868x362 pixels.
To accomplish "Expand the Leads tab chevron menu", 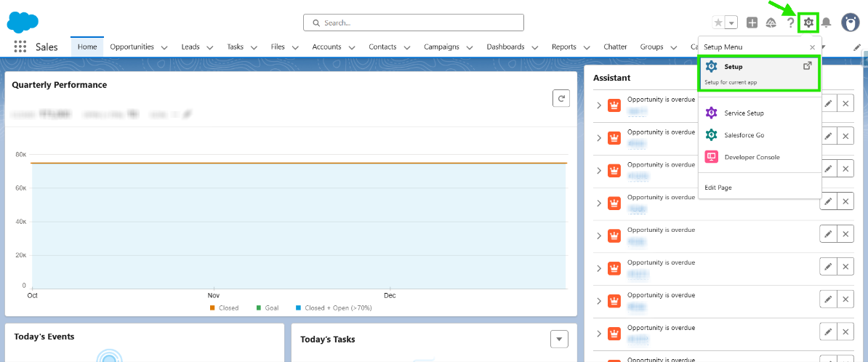I will coord(210,47).
